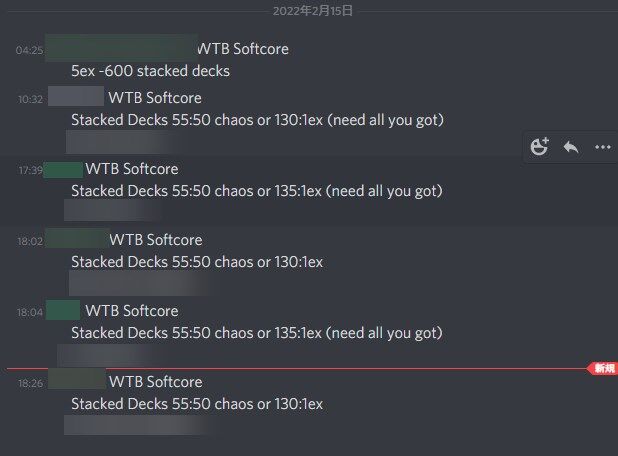Click the 18:26 message timestamp
The height and width of the screenshot is (456, 618).
[x=30, y=383]
